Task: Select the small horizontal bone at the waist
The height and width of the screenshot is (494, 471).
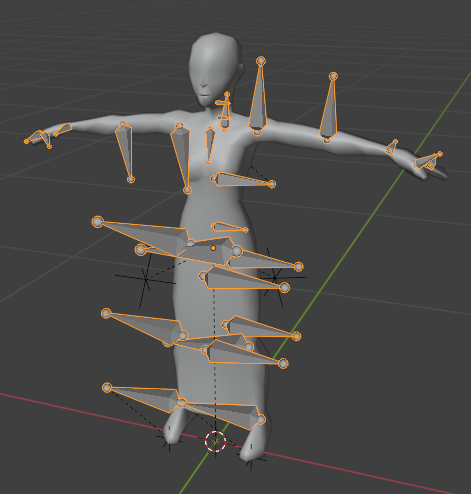Action: [x=230, y=227]
